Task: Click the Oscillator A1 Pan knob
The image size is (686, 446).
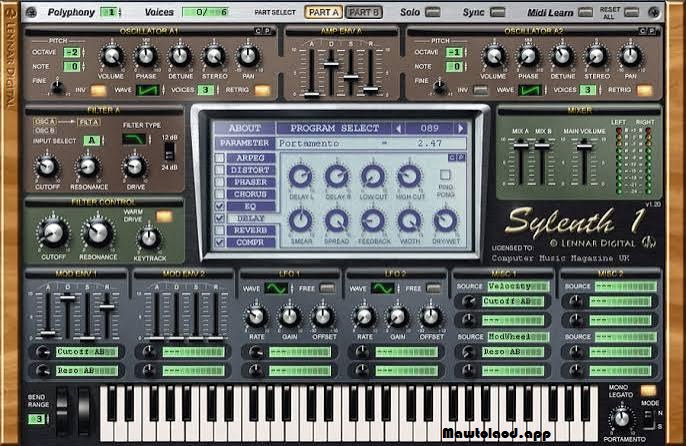Action: [248, 56]
